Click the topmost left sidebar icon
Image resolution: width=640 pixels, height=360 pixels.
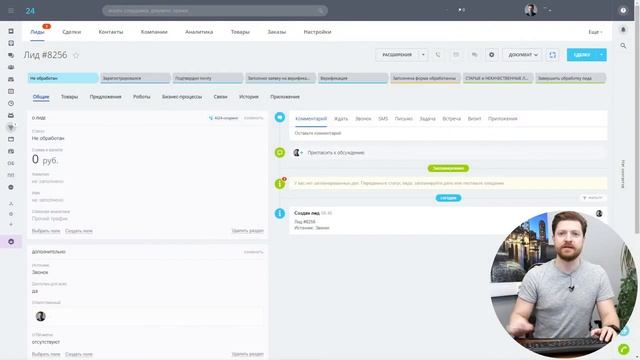pyautogui.click(x=11, y=31)
